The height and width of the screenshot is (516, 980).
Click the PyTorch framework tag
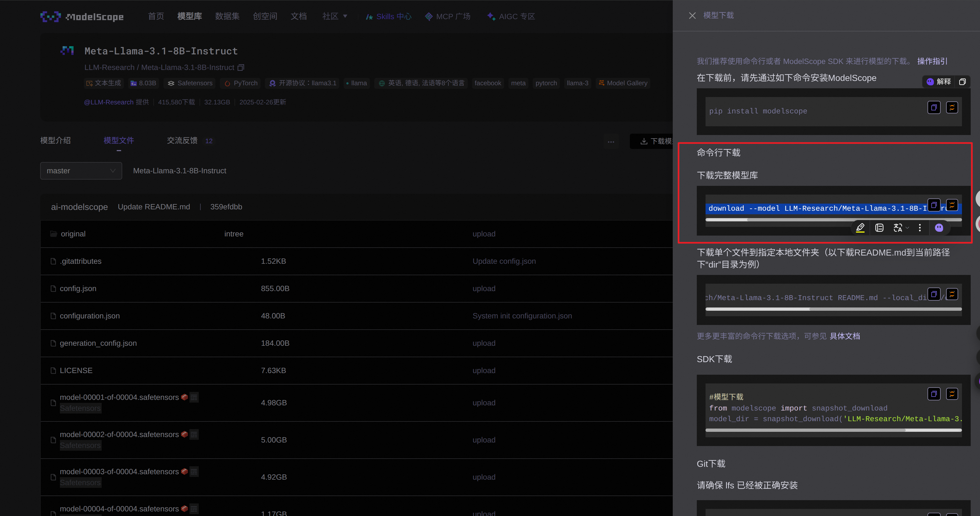point(241,83)
